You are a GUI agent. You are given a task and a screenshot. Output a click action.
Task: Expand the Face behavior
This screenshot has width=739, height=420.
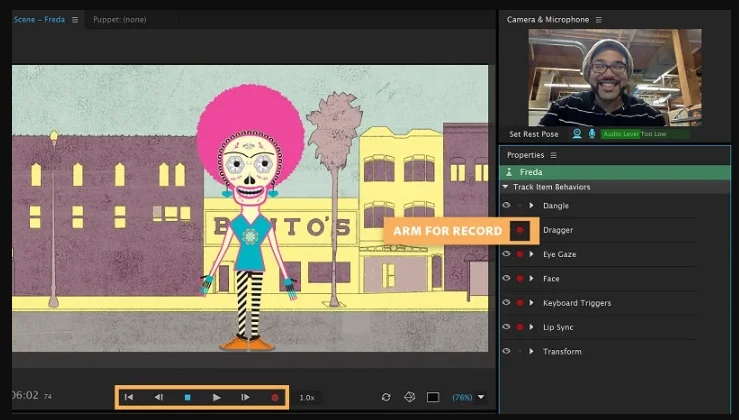tap(532, 279)
